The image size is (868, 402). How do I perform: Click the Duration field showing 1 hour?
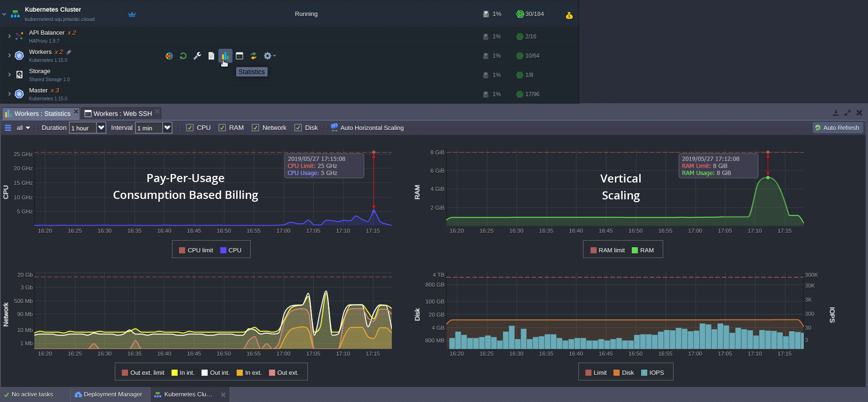[83, 128]
